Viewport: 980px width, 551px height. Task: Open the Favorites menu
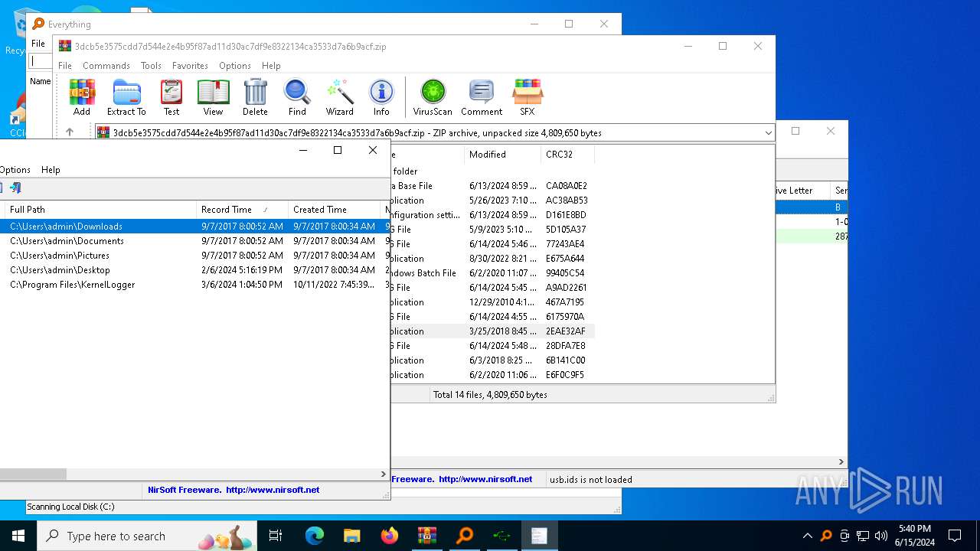click(x=190, y=66)
